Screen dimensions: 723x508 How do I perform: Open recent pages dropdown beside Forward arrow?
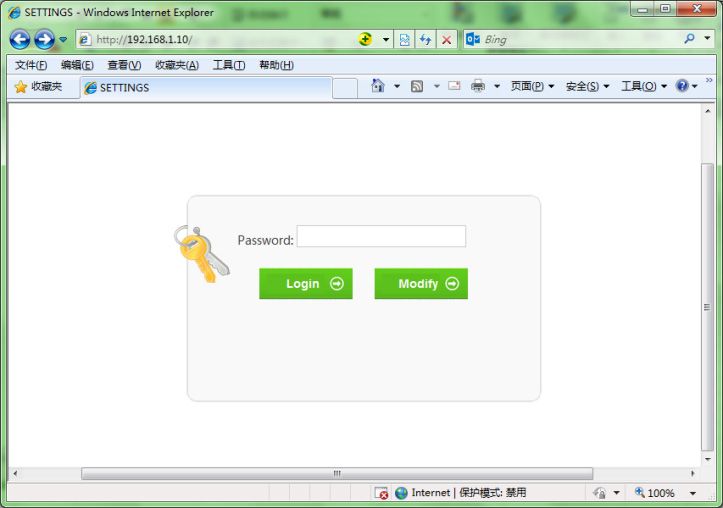(x=63, y=40)
